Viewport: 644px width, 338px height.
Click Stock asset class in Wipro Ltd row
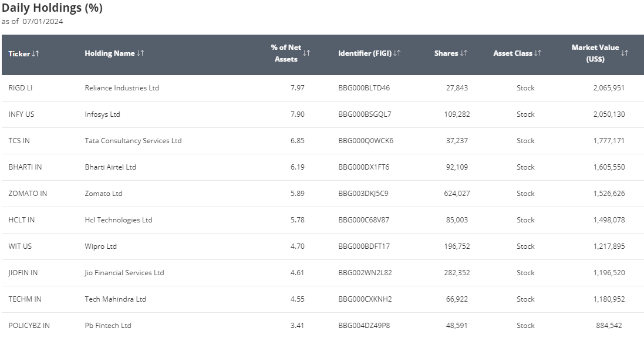(525, 246)
